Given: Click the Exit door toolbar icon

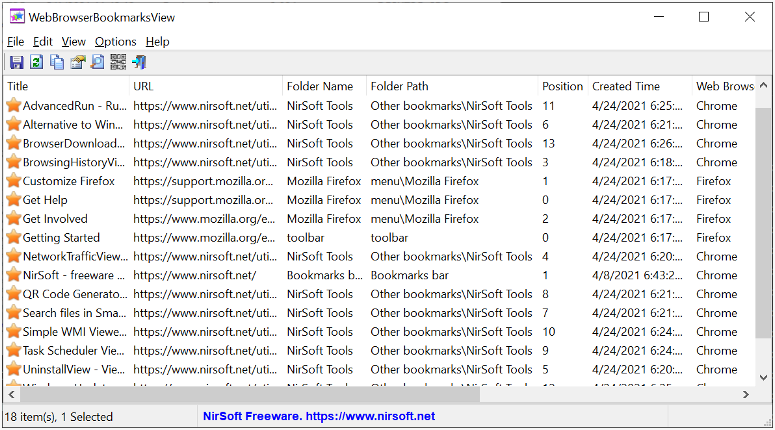Looking at the screenshot, I should tap(139, 62).
